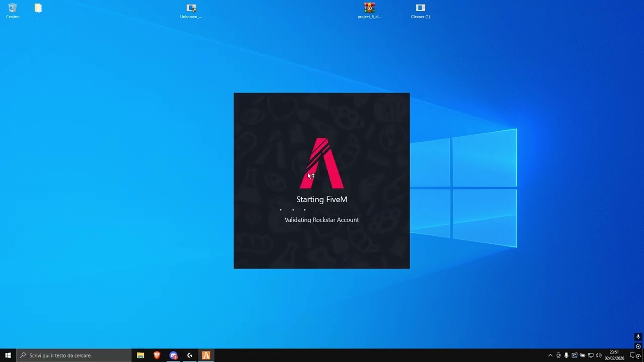Open the clock and calendar flyout
644x362 pixels.
point(614,355)
